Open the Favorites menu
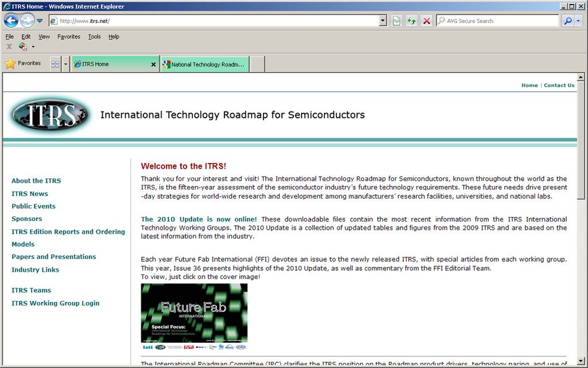This screenshot has height=368, width=588. tap(69, 36)
